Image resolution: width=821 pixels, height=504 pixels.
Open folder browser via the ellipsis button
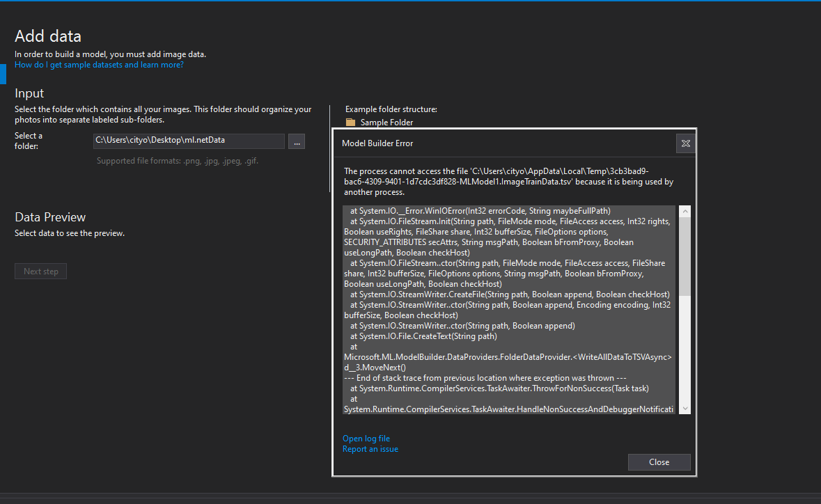(297, 141)
